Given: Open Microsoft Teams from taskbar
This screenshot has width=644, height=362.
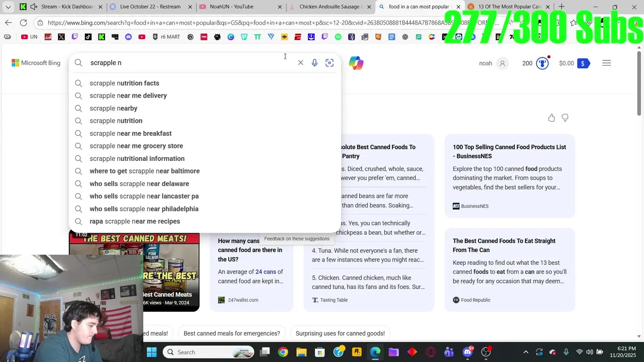Looking at the screenshot, I should pos(449,352).
